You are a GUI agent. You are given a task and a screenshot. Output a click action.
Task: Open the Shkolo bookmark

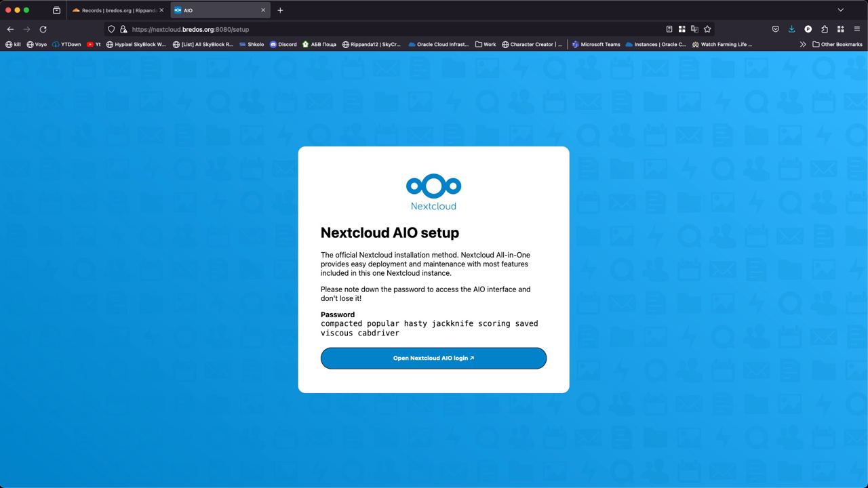click(252, 44)
